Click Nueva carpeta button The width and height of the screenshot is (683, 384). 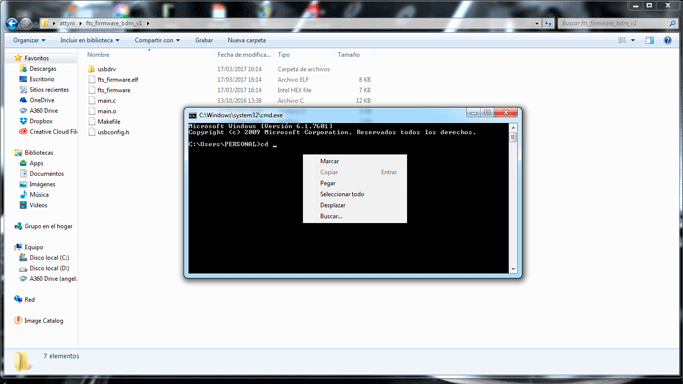(247, 40)
